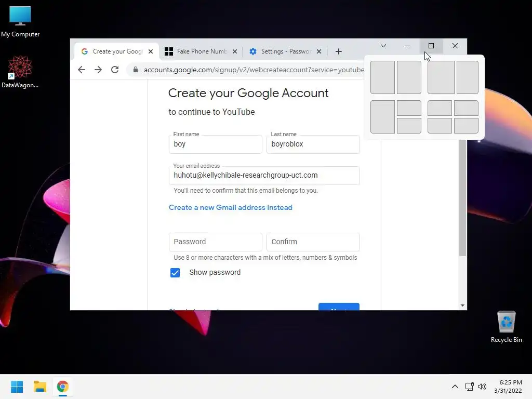Go back using the browser back arrow

pos(82,70)
